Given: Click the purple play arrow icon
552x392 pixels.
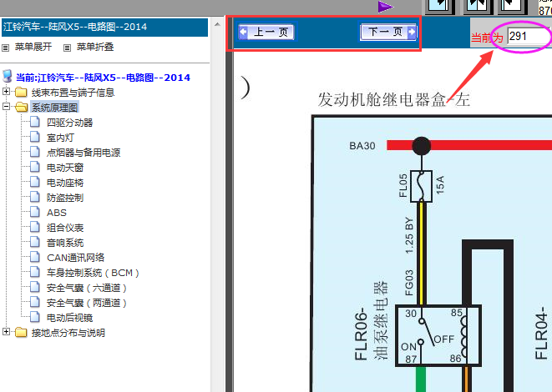Looking at the screenshot, I should pyautogui.click(x=386, y=7).
